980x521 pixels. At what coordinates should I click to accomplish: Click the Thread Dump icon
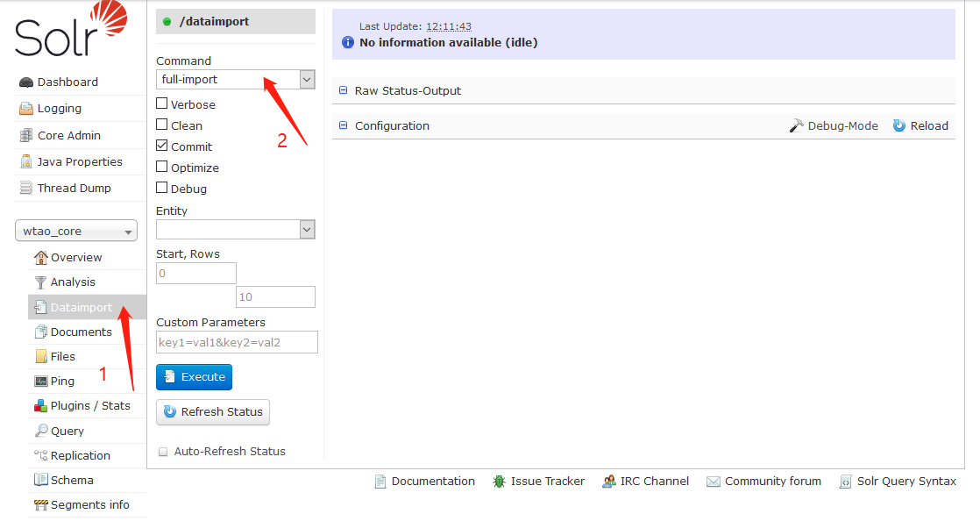click(x=25, y=188)
